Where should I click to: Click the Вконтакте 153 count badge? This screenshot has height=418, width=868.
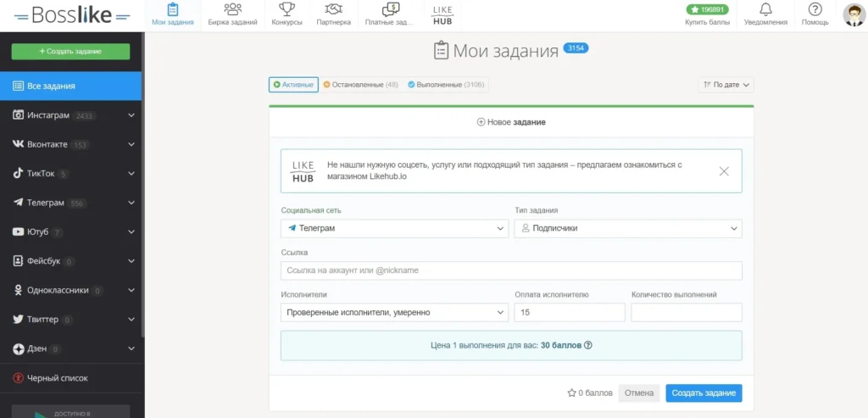coord(81,145)
